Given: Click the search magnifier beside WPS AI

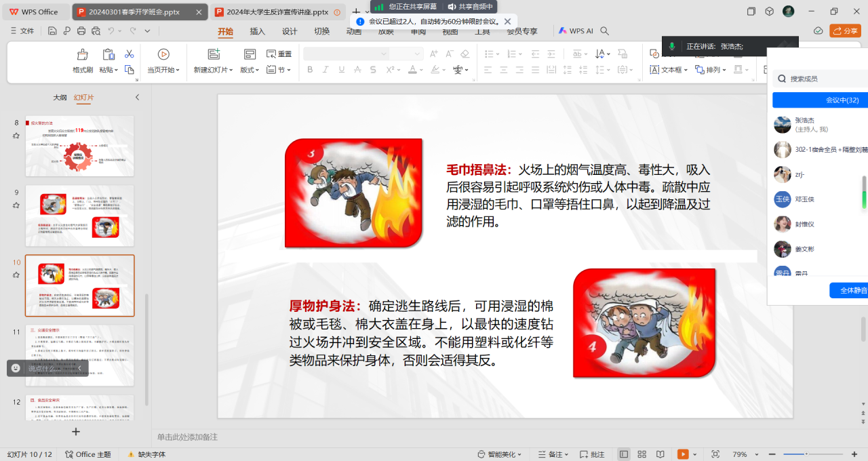Looking at the screenshot, I should coord(605,31).
